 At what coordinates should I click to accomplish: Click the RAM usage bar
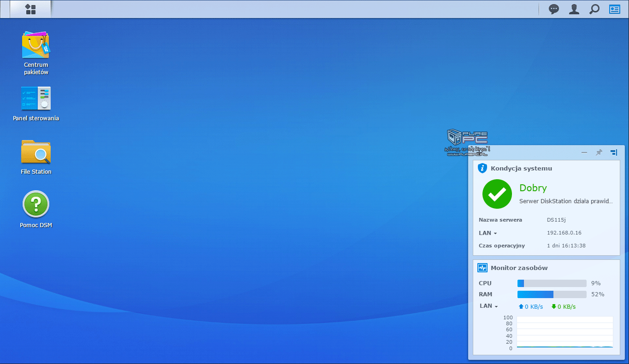click(552, 294)
